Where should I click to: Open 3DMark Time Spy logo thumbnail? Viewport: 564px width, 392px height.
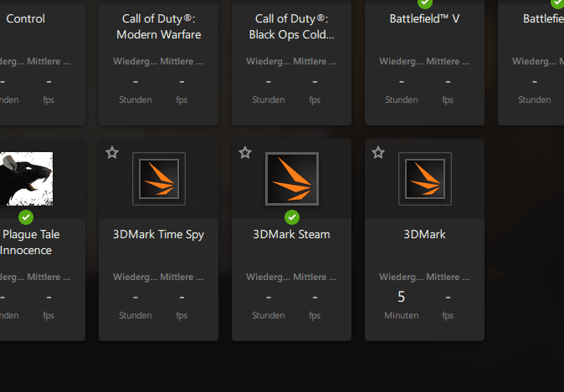pos(159,179)
